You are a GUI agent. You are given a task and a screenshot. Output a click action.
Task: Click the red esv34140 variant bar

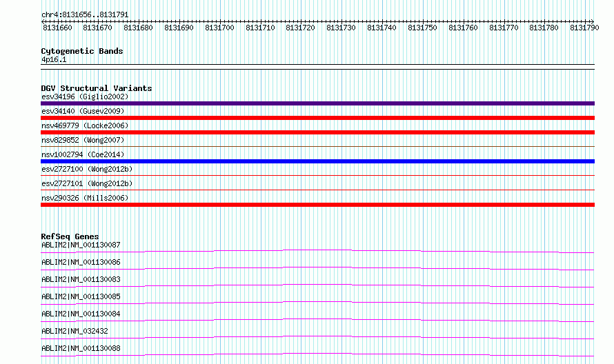pos(317,118)
